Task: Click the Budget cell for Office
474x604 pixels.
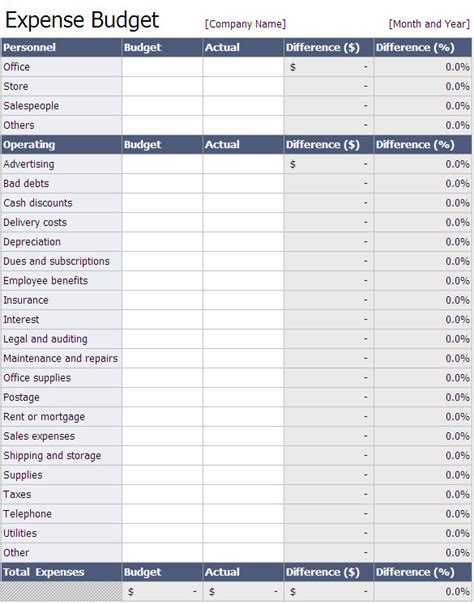Action: click(162, 67)
